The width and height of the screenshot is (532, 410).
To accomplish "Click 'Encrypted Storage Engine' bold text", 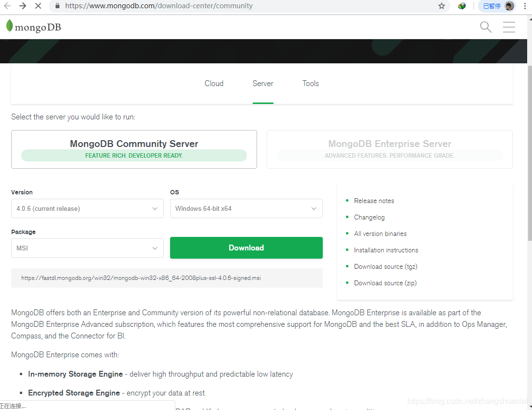I will (x=74, y=393).
